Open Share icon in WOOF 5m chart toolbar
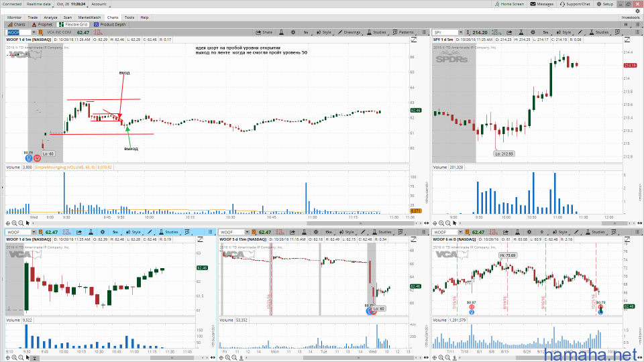This screenshot has width=644, height=362. click(79, 232)
